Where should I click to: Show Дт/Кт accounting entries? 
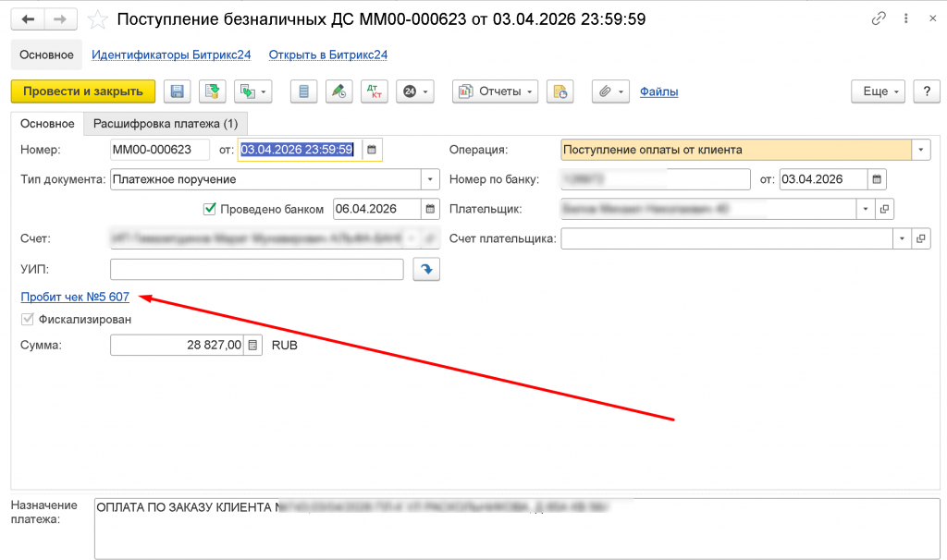[375, 91]
